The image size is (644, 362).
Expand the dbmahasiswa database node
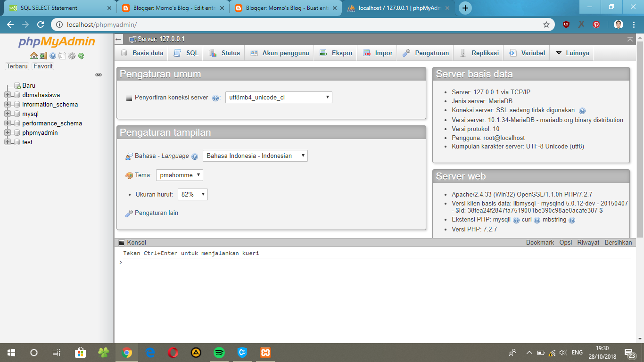coord(7,95)
